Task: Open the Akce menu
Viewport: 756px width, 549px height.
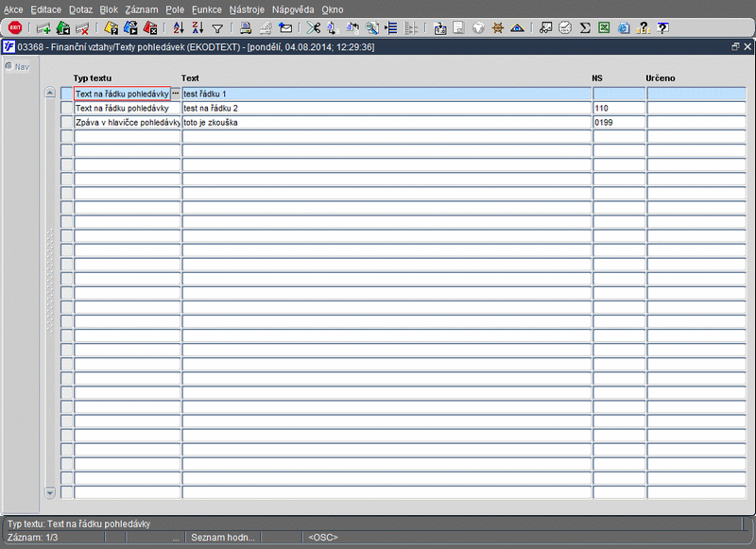Action: coord(13,9)
